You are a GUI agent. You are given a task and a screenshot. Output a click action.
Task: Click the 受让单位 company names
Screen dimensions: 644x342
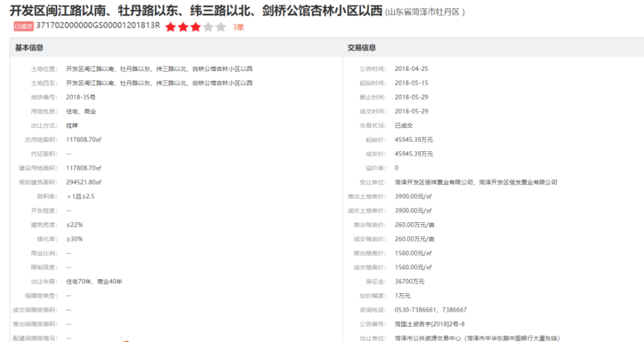click(476, 182)
